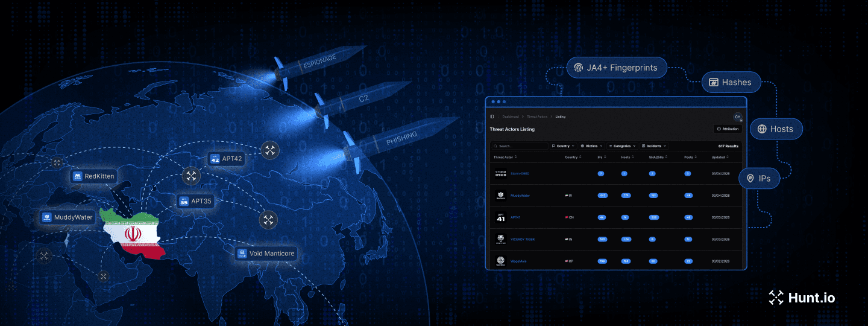This screenshot has width=868, height=326.
Task: Sort by the Threat Actor column
Action: [x=505, y=157]
